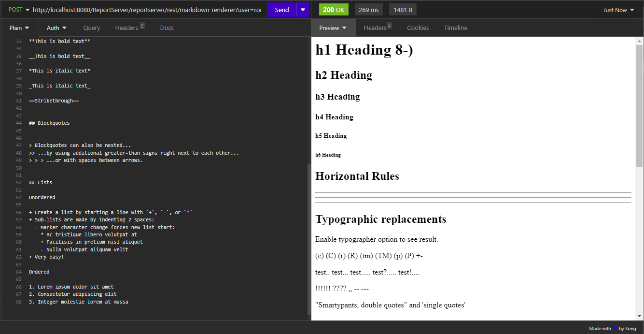Click line "~~Strikethrough~~" in editor
This screenshot has width=644, height=334.
(x=54, y=101)
